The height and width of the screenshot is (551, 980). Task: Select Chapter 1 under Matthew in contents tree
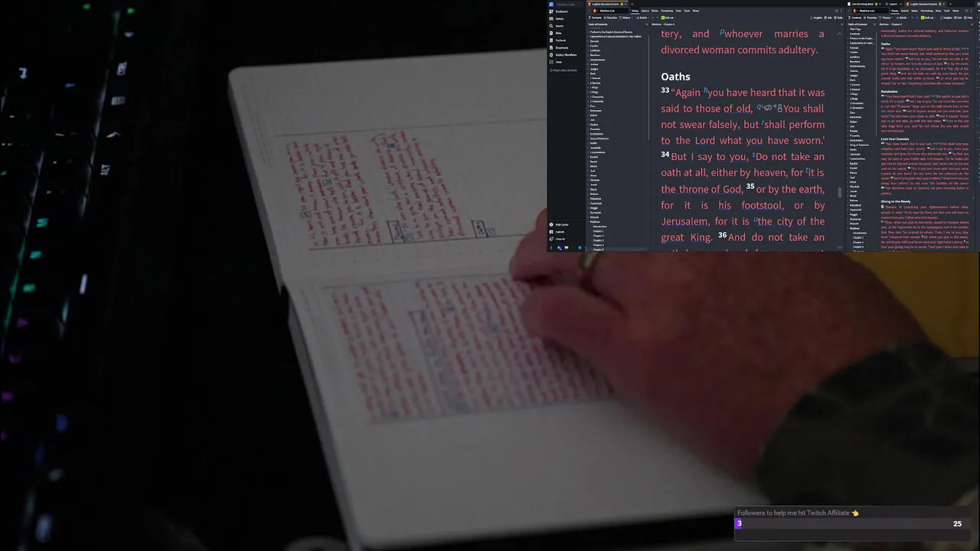click(598, 231)
